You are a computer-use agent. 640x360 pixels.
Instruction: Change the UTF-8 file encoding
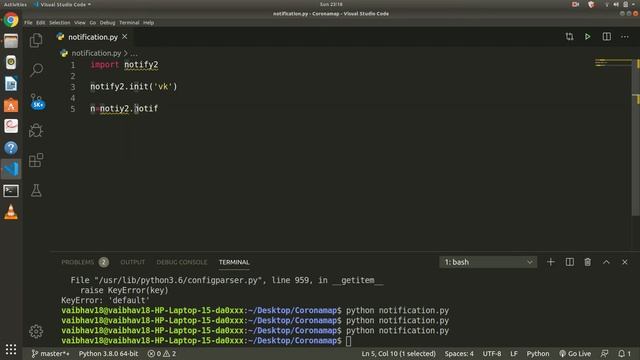492,353
